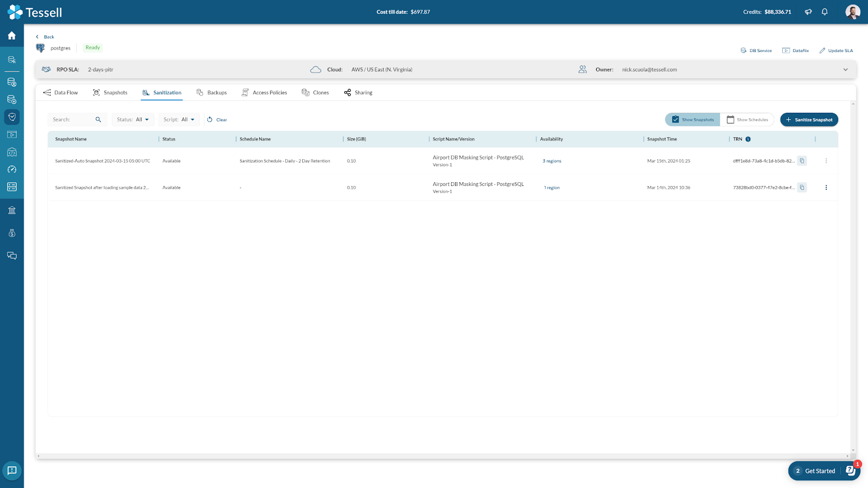Open the shield Availability Machines sidebar icon
868x488 pixels.
pos(11,117)
